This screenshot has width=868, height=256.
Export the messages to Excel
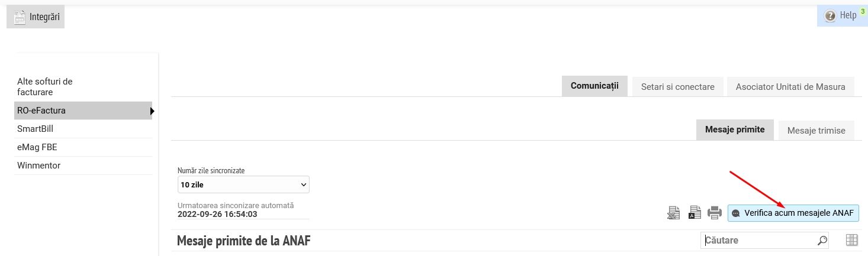click(673, 213)
